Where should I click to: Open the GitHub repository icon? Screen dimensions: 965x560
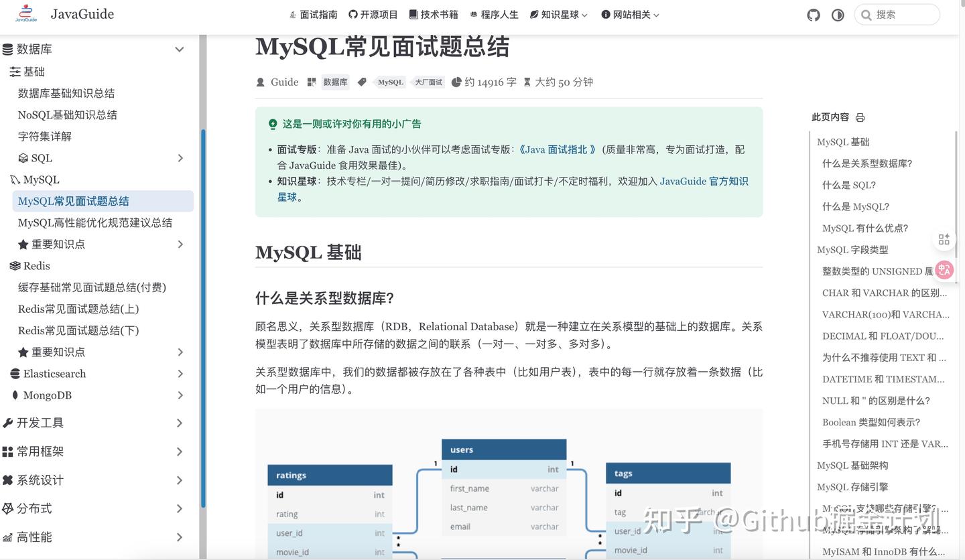point(813,14)
